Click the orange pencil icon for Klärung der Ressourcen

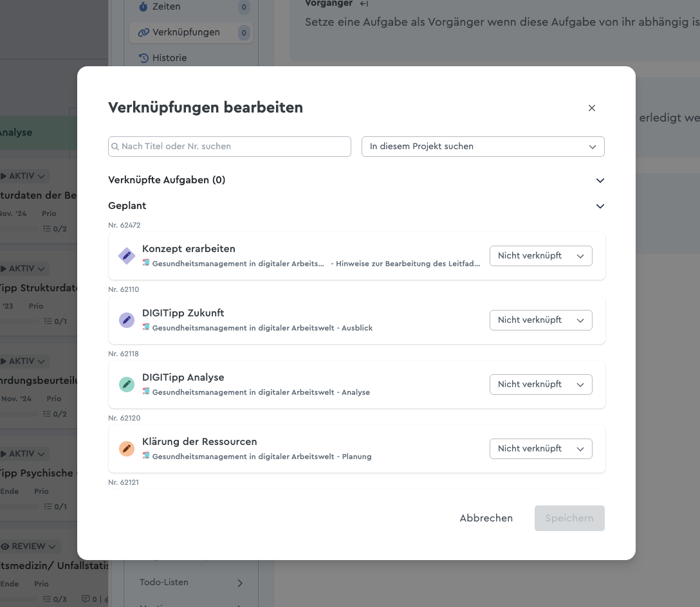[x=127, y=449]
